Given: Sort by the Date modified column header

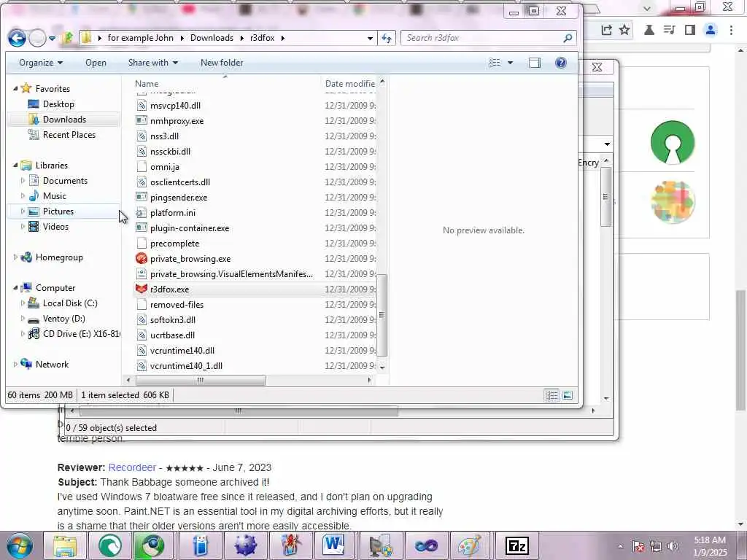Looking at the screenshot, I should (x=349, y=84).
